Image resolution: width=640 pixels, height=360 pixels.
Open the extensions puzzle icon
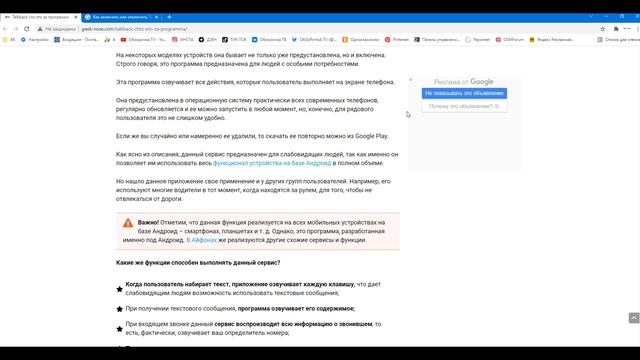click(x=616, y=29)
